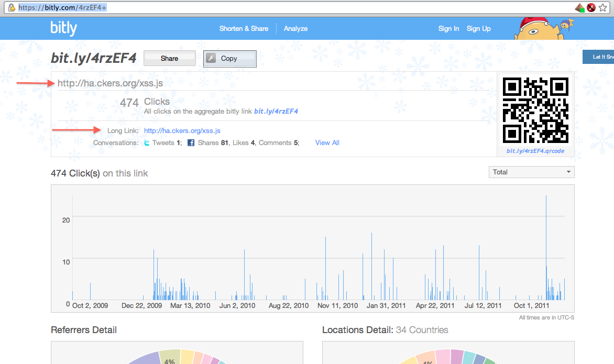This screenshot has height=364, width=614.
Task: Click the bitly logo in the header
Action: (63, 28)
